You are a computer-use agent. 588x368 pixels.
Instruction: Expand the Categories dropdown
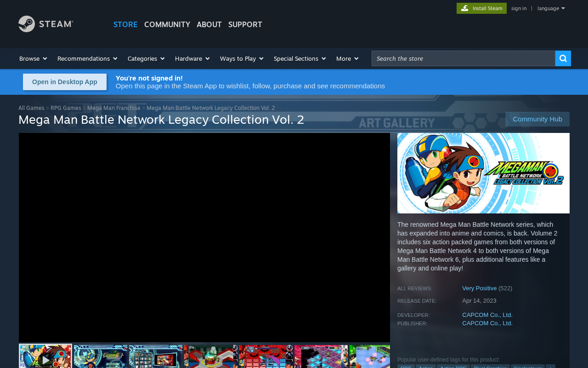(146, 58)
